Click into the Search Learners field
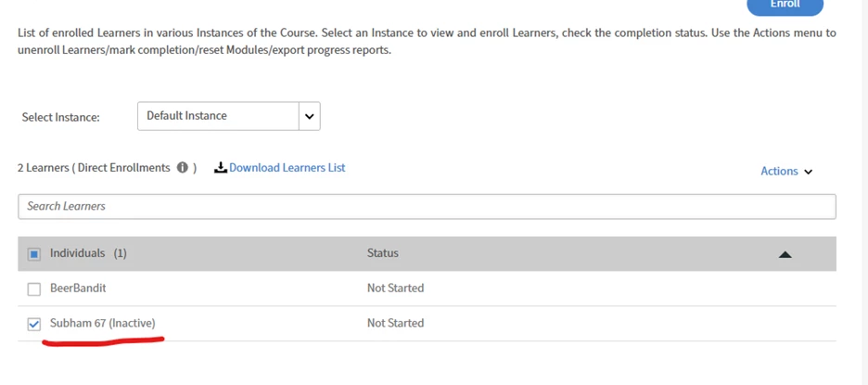 click(x=427, y=206)
